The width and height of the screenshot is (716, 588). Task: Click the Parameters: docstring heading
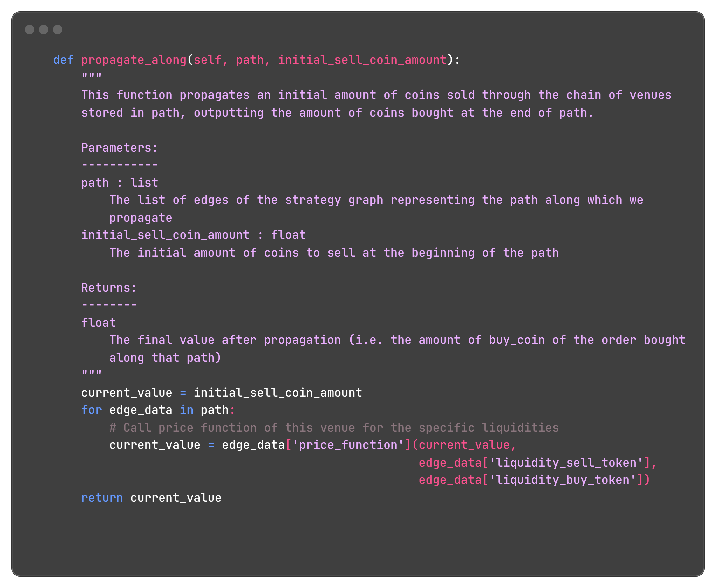pyautogui.click(x=120, y=148)
